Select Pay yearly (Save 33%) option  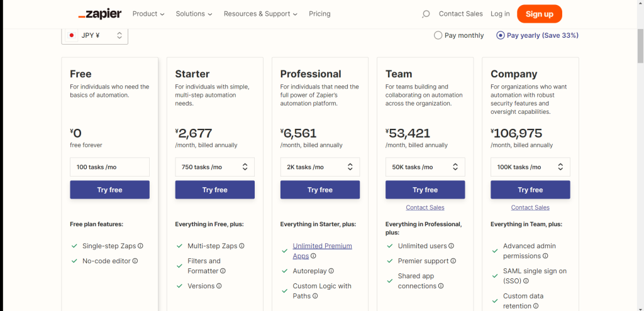point(501,36)
